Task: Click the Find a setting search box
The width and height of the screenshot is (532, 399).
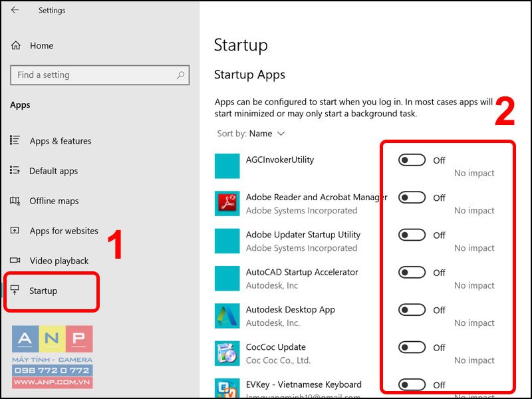Action: pyautogui.click(x=100, y=75)
